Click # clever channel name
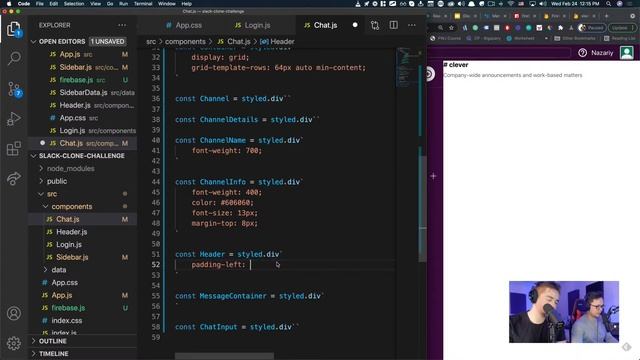 click(x=456, y=65)
